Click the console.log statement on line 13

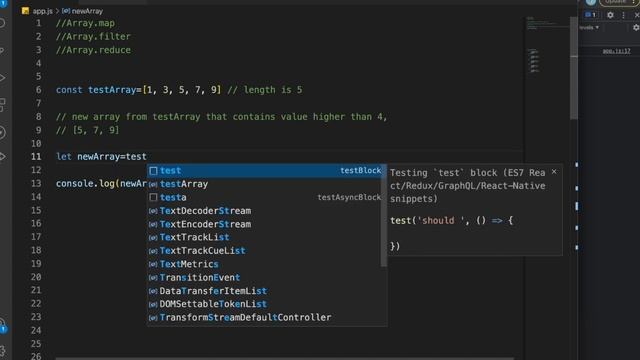point(101,184)
